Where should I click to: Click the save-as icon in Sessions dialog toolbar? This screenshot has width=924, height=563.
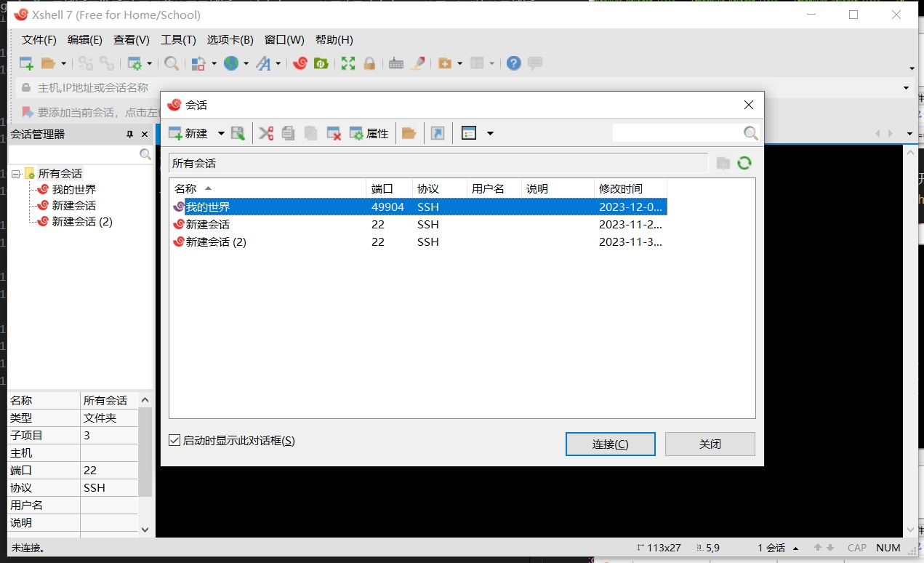click(238, 133)
